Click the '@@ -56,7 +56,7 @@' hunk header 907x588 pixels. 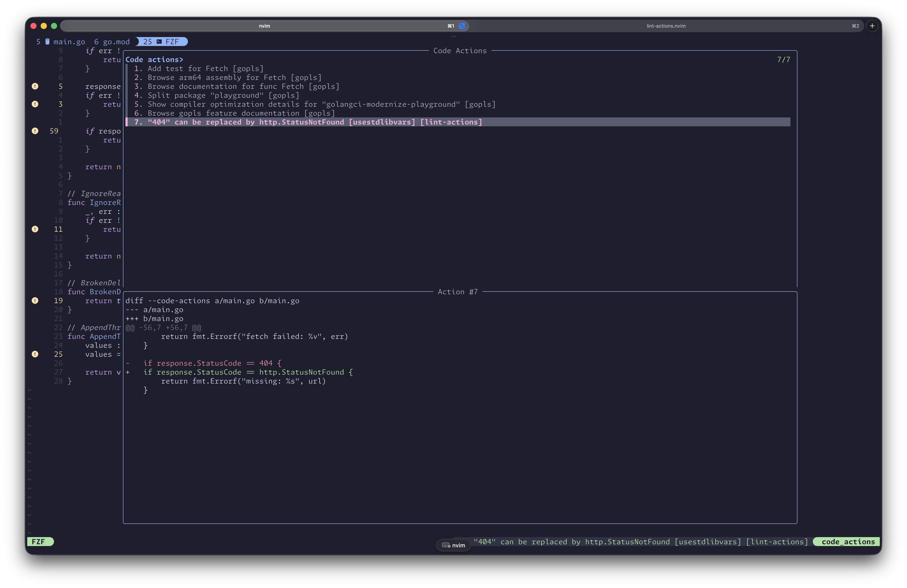[x=164, y=328]
